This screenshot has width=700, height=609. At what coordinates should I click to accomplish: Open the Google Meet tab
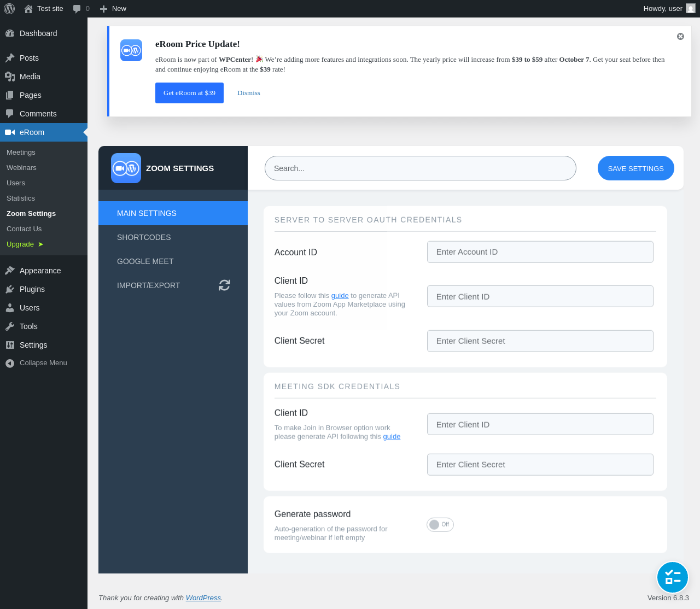pos(173,261)
